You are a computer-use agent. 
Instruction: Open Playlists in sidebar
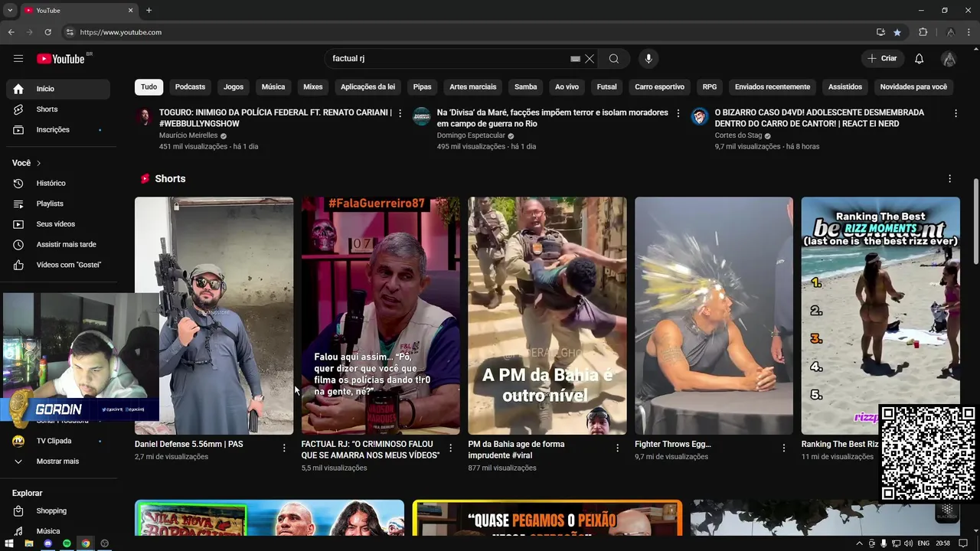point(58,204)
